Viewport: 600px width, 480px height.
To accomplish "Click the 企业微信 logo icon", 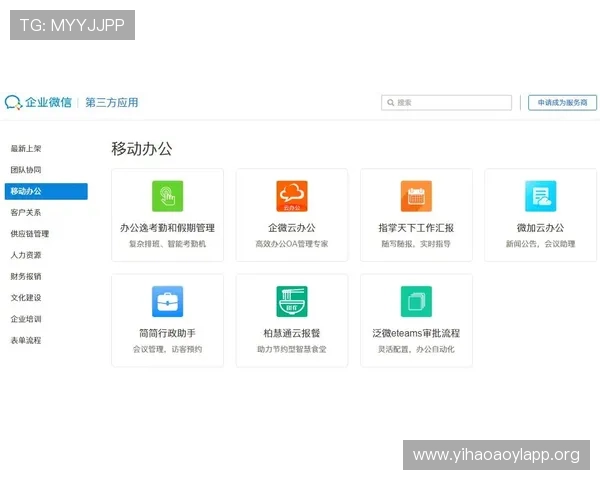I will point(13,102).
